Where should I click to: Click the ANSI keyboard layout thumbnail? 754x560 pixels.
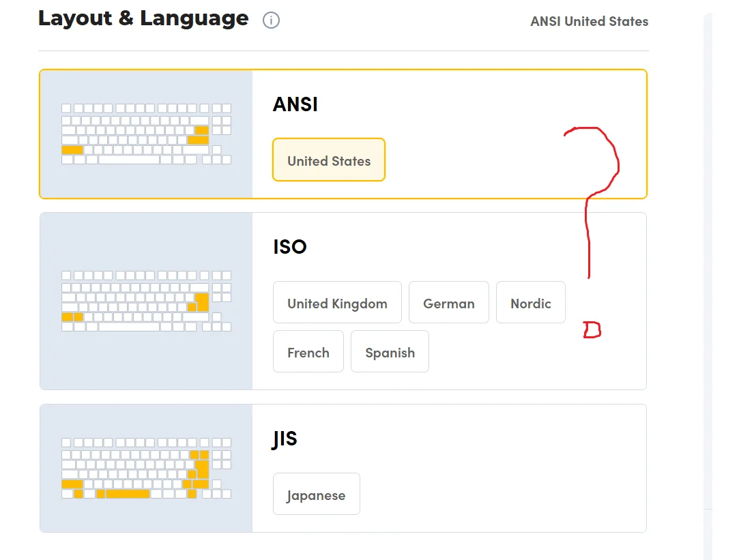click(146, 134)
